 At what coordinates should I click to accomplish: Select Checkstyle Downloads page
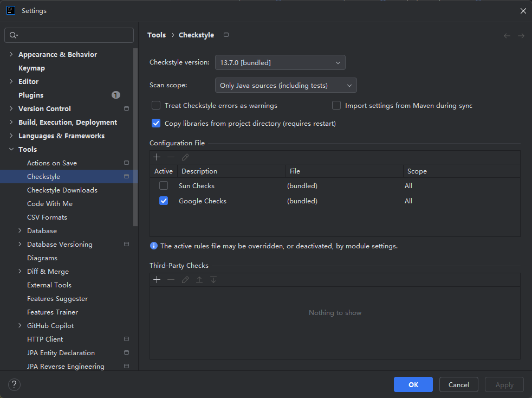pos(62,190)
